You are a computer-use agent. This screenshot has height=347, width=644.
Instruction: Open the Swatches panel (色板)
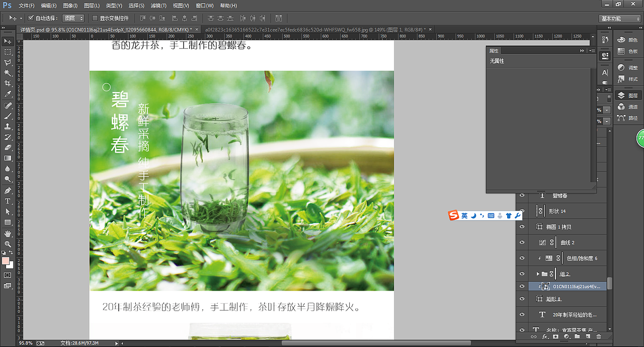(627, 51)
